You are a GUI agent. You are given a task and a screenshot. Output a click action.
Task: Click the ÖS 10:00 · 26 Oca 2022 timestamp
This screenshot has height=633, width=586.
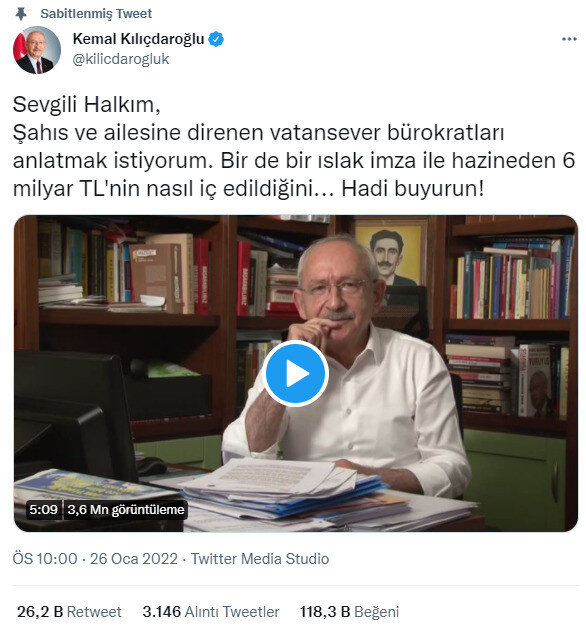click(95, 559)
